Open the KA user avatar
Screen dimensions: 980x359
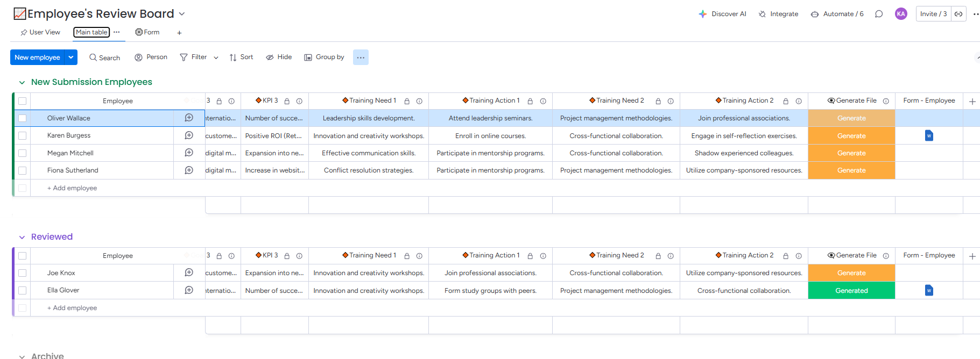click(x=901, y=14)
